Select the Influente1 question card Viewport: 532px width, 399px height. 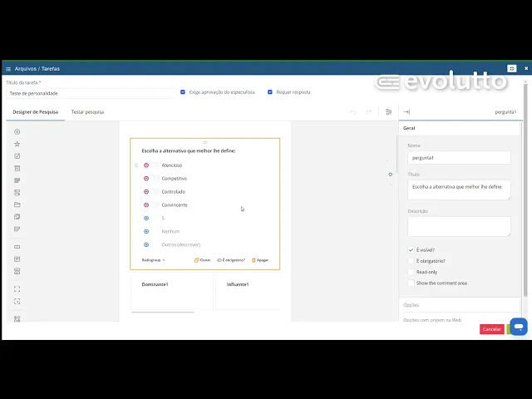[x=248, y=291]
